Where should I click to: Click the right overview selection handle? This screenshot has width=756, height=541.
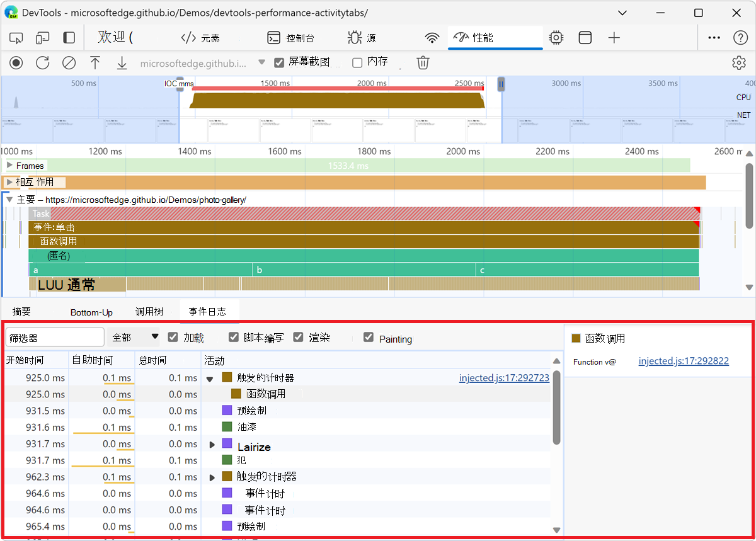click(x=501, y=84)
